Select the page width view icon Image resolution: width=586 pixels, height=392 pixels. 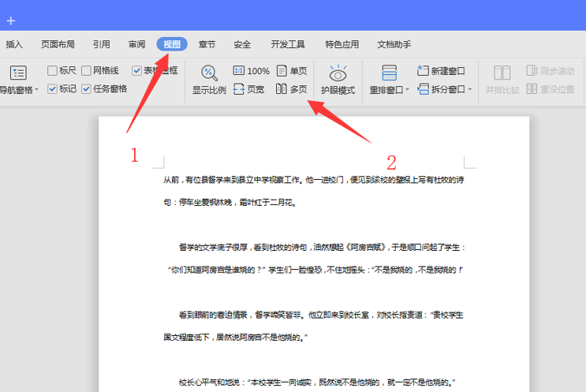pos(238,89)
